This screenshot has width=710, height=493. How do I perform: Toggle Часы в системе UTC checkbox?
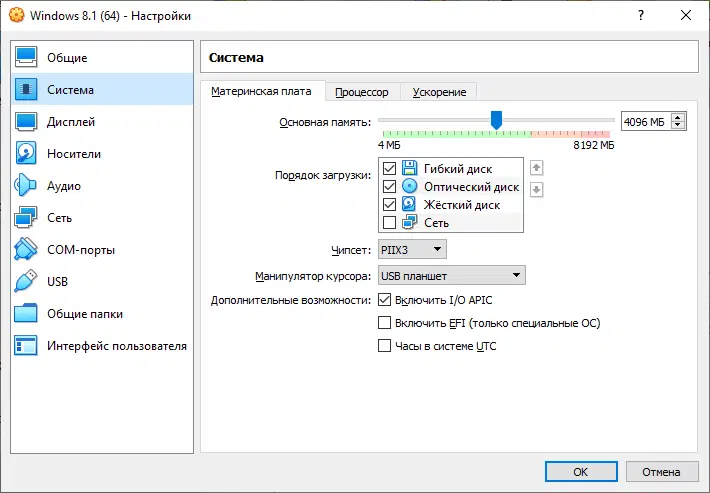pyautogui.click(x=384, y=346)
